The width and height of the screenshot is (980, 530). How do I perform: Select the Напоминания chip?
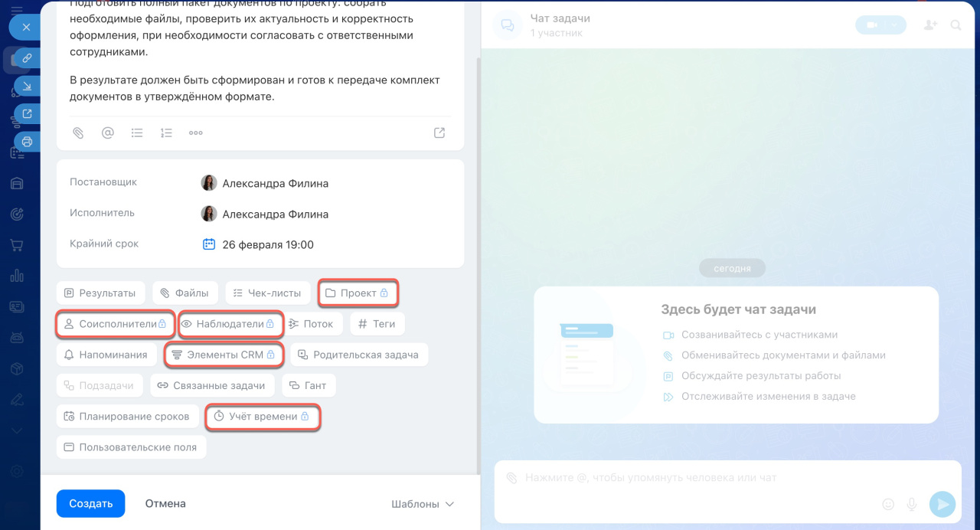[x=106, y=355]
